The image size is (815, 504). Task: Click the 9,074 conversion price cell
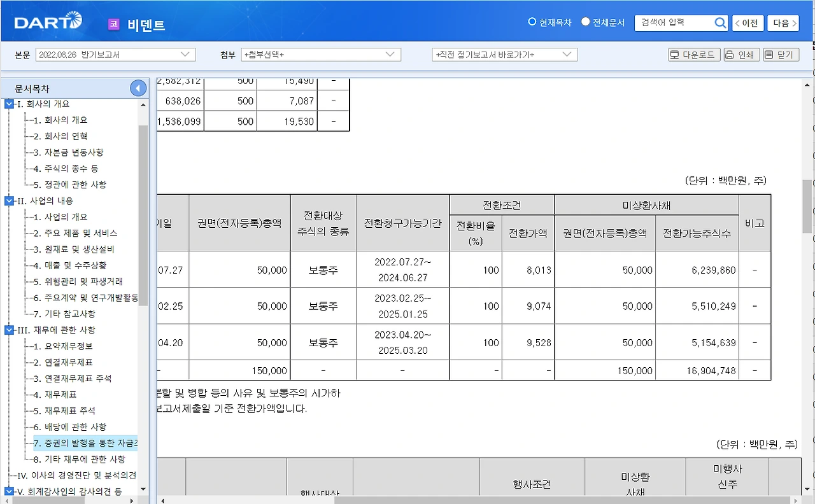(528, 306)
